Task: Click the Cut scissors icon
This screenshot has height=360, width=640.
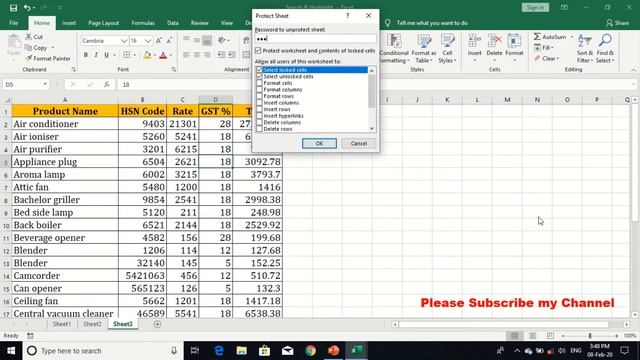Action: pyautogui.click(x=29, y=37)
